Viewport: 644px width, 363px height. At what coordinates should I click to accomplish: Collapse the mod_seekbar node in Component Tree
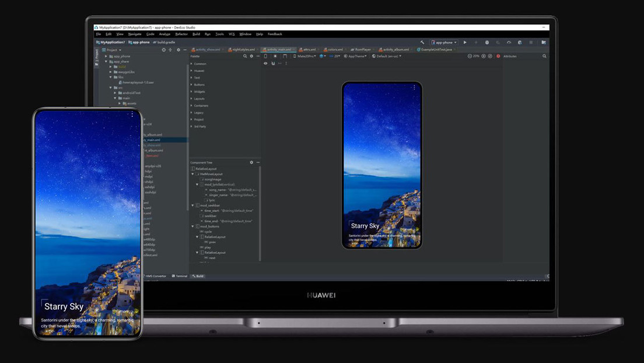[192, 205]
